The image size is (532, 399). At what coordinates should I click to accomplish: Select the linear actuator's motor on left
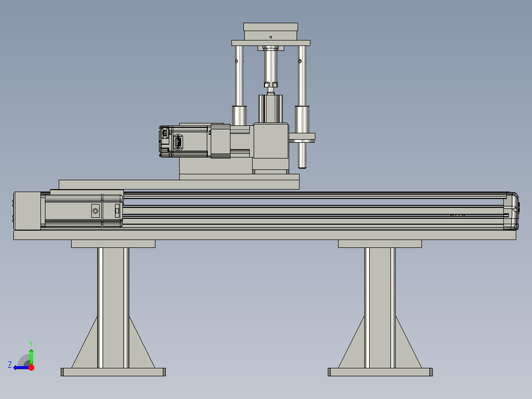(82, 211)
